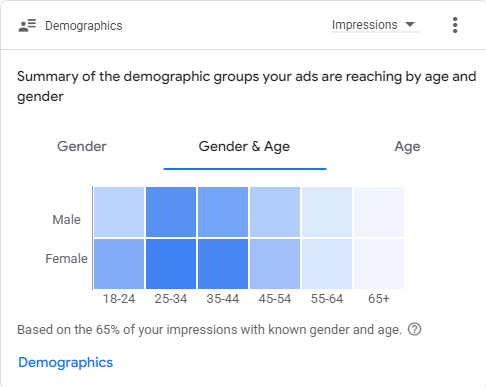Select the Female 65+ heatmap cell

click(x=379, y=264)
